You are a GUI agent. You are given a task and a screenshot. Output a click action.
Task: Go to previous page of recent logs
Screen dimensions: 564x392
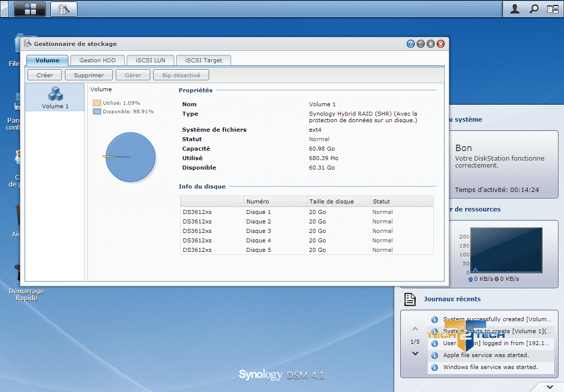(415, 329)
